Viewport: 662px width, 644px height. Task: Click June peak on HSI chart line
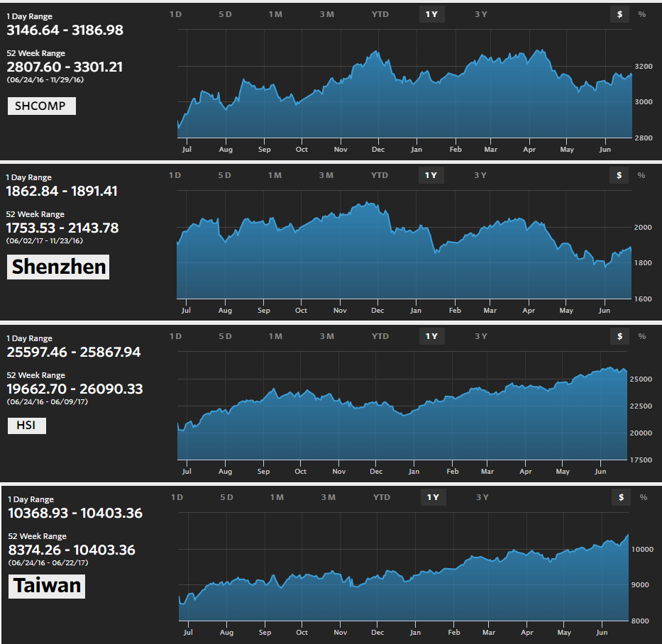(x=610, y=367)
